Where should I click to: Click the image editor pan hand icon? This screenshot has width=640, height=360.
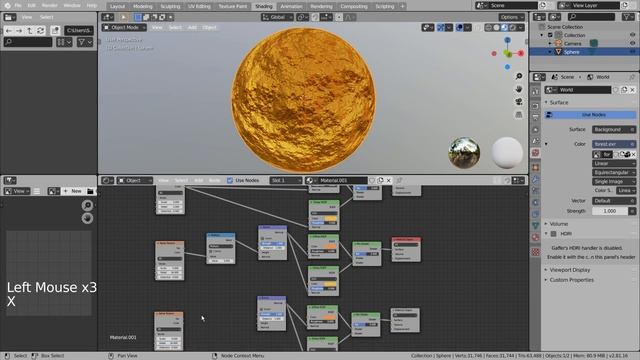pos(87,218)
